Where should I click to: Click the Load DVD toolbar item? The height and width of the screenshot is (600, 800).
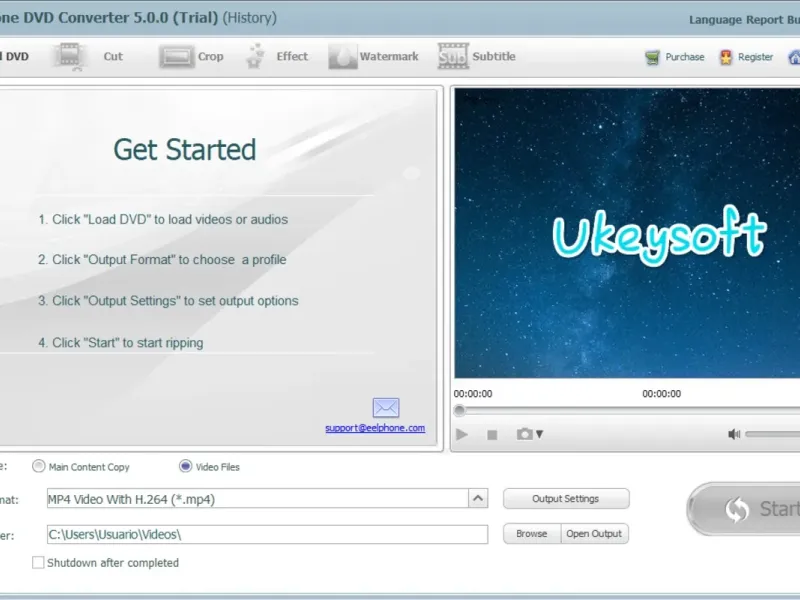tap(14, 56)
